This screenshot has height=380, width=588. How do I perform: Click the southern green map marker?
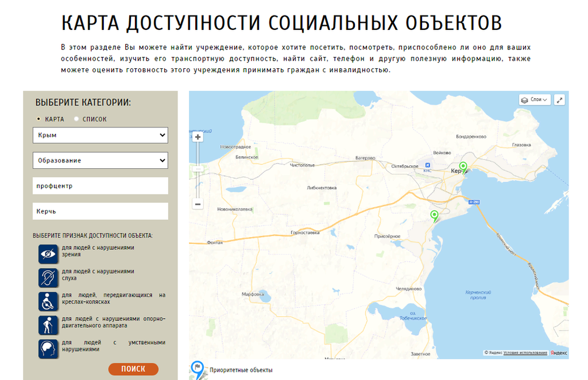coord(435,216)
